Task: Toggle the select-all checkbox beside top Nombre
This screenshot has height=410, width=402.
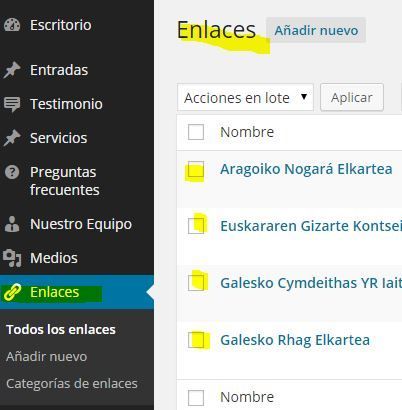Action: [196, 132]
